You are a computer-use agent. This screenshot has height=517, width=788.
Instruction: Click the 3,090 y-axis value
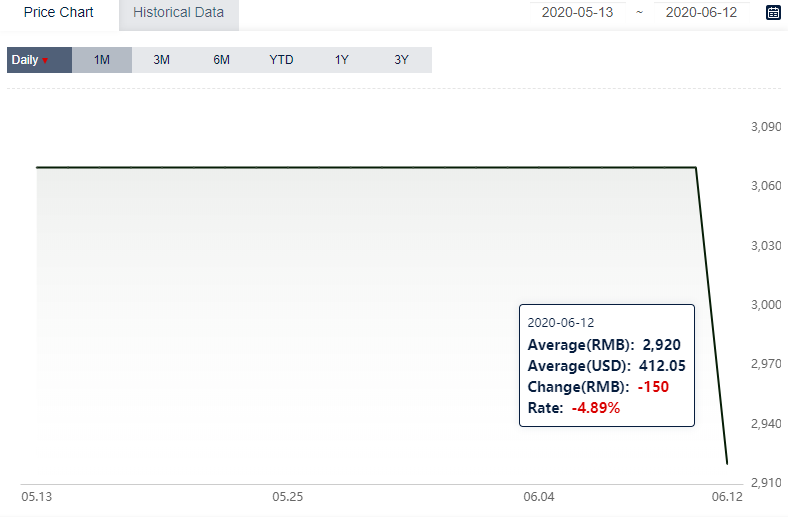(x=766, y=127)
